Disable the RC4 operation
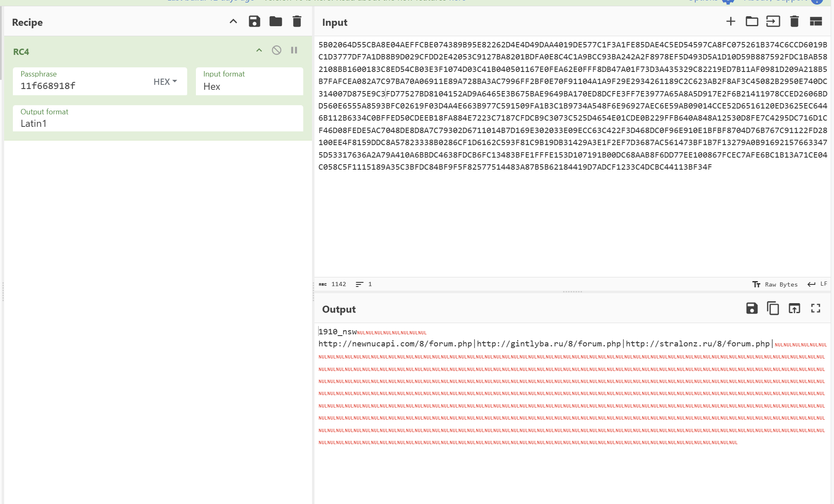The image size is (834, 504). 277,50
